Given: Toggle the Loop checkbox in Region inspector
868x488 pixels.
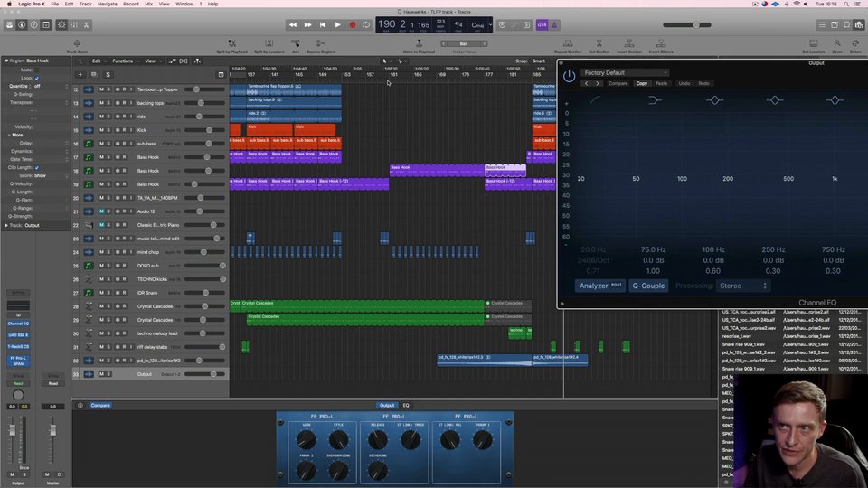Looking at the screenshot, I should [x=37, y=78].
